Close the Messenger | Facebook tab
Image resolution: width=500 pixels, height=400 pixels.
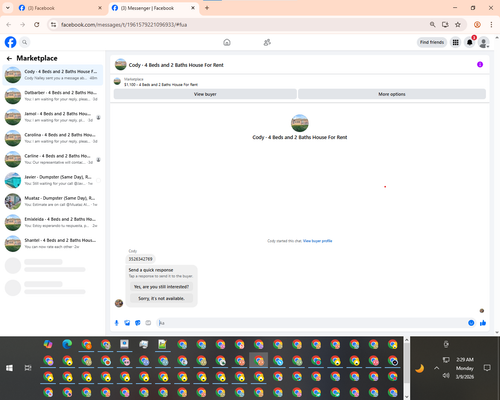[x=193, y=8]
